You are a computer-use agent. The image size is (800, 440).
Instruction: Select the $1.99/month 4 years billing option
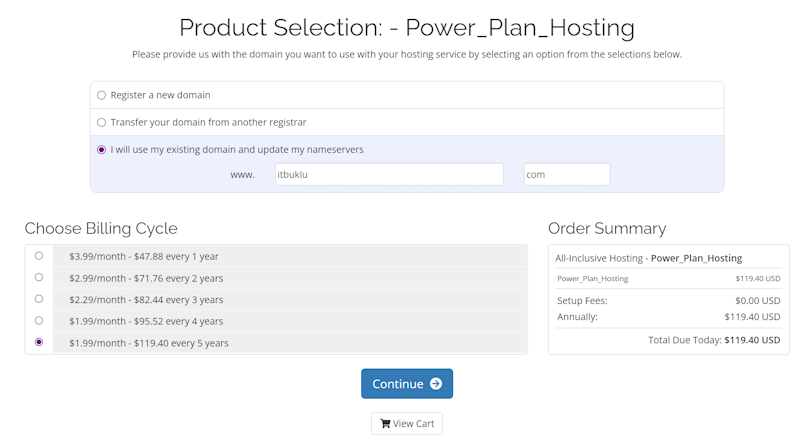click(39, 321)
